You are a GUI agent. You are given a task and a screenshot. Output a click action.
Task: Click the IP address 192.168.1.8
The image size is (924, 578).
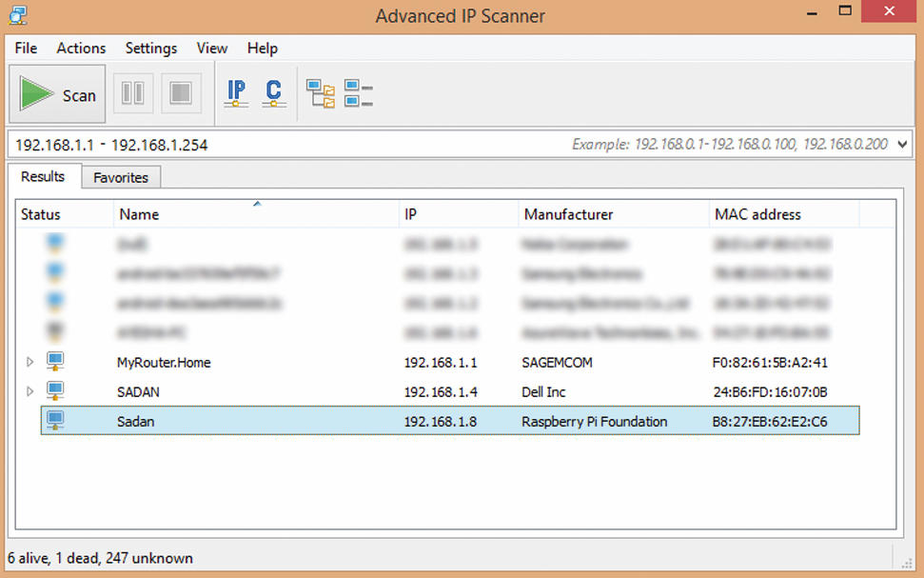[x=441, y=422]
